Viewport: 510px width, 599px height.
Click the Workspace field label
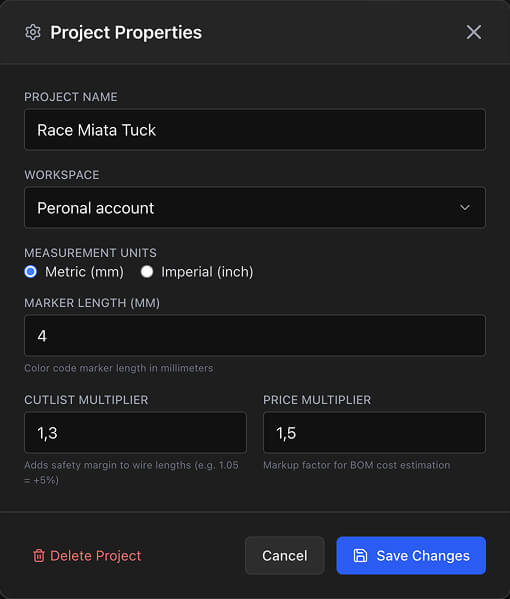click(x=62, y=175)
